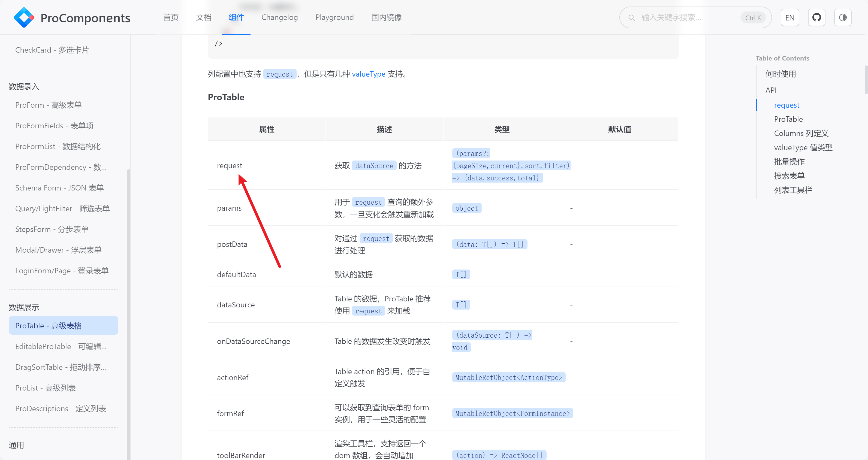Screen dimensions: 868x460
Task: Jump to ProTable in table of contents
Action: pyautogui.click(x=788, y=119)
